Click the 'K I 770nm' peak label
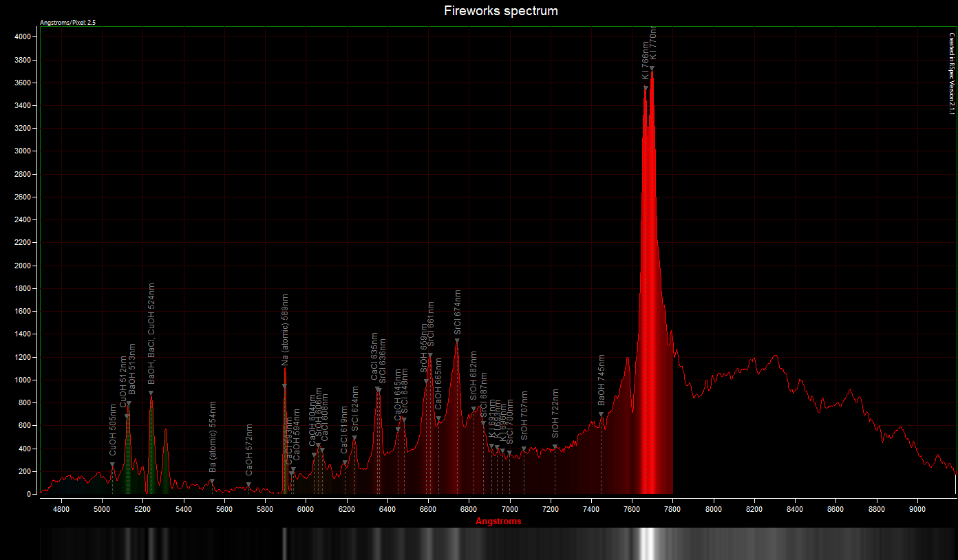 click(654, 43)
